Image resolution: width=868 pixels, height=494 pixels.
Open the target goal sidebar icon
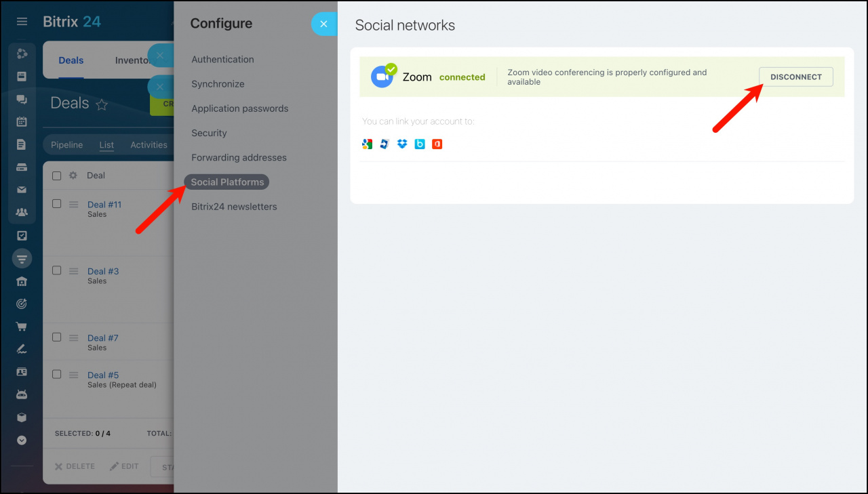[22, 304]
